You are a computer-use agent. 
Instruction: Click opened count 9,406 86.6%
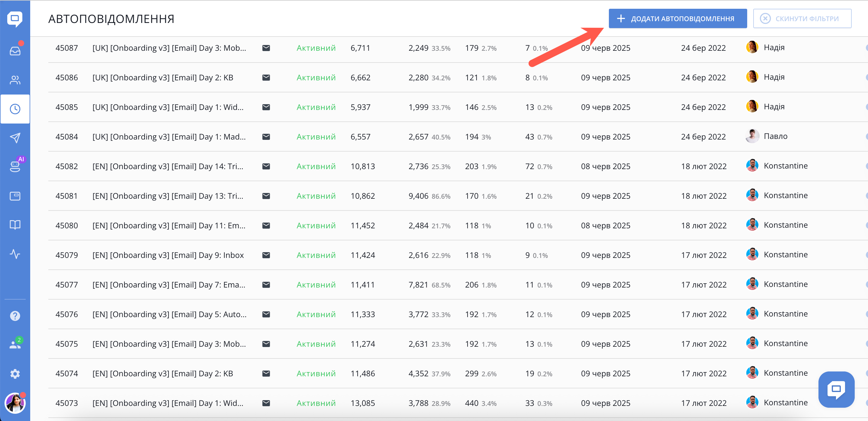click(x=429, y=196)
